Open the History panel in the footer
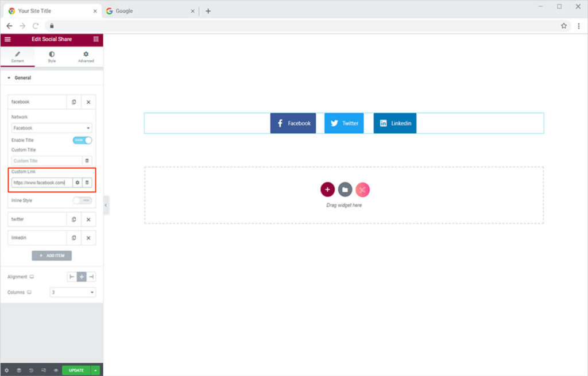Image resolution: width=588 pixels, height=376 pixels. tap(31, 370)
